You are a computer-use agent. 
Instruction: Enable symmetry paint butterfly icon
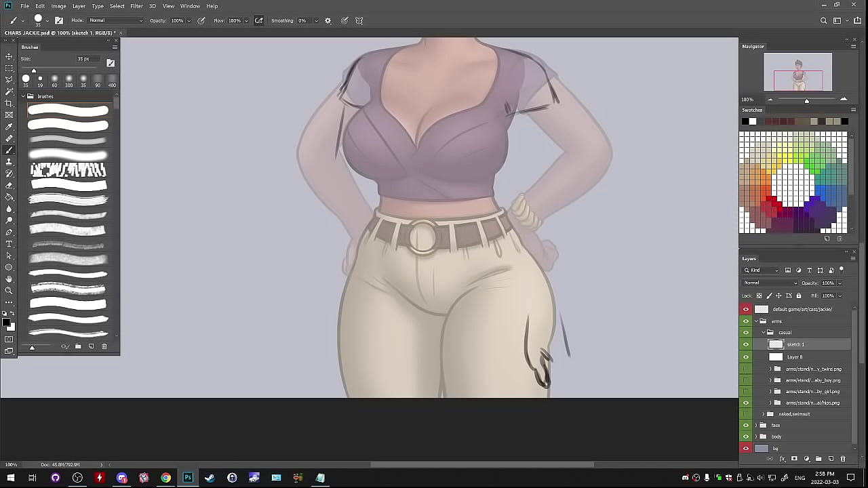coord(359,21)
